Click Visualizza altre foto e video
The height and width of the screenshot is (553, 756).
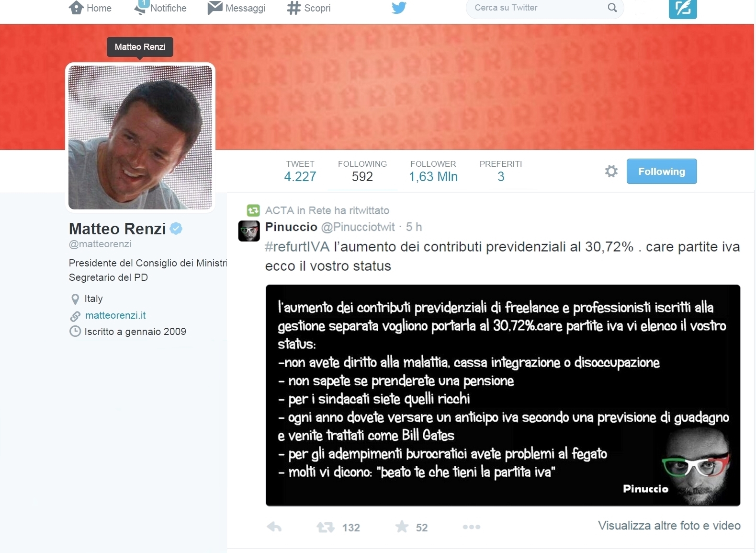(669, 526)
